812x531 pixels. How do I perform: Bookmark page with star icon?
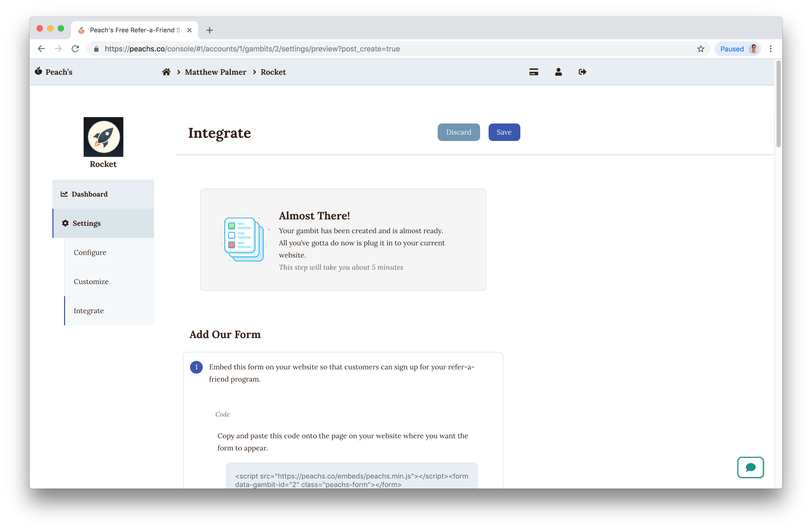pos(700,49)
